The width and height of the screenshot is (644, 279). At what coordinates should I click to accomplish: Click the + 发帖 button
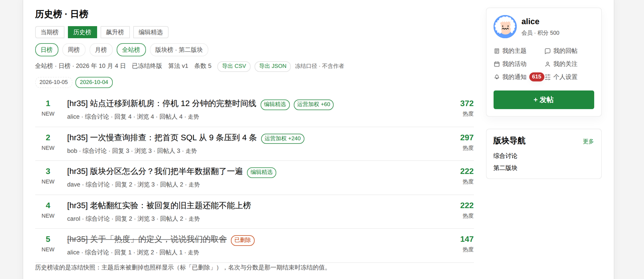coord(544,100)
